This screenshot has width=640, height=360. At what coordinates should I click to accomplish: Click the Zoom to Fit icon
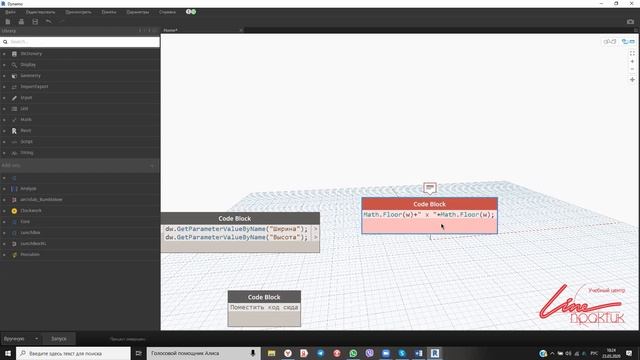click(632, 53)
